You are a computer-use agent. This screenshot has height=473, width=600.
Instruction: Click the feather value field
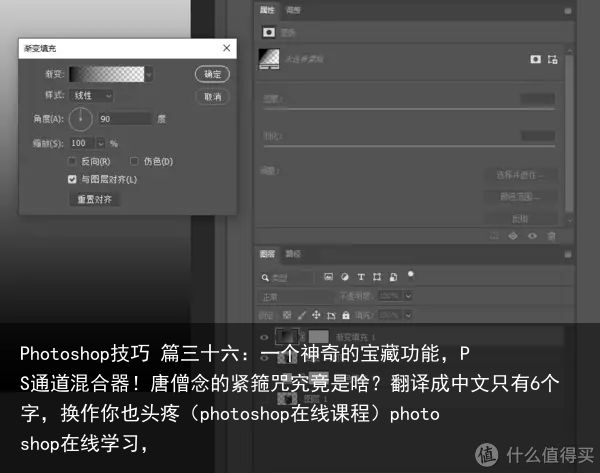pyautogui.click(x=538, y=135)
